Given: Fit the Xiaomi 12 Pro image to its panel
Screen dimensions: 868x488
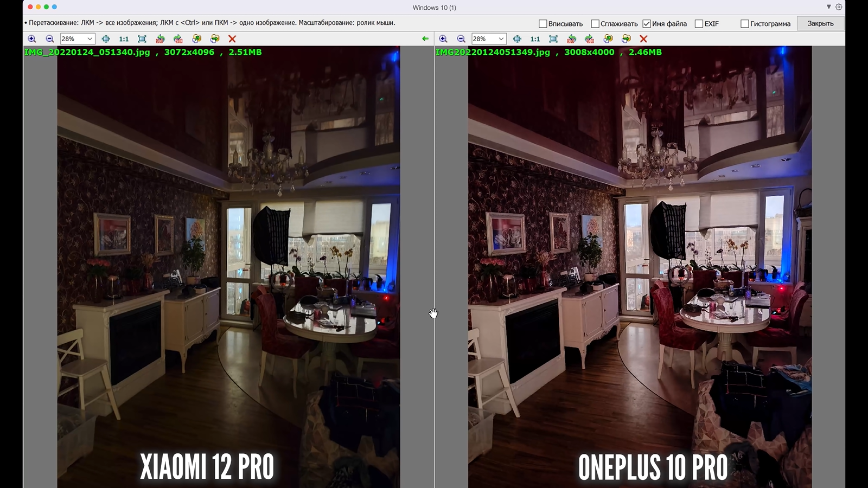Looking at the screenshot, I should tap(142, 39).
